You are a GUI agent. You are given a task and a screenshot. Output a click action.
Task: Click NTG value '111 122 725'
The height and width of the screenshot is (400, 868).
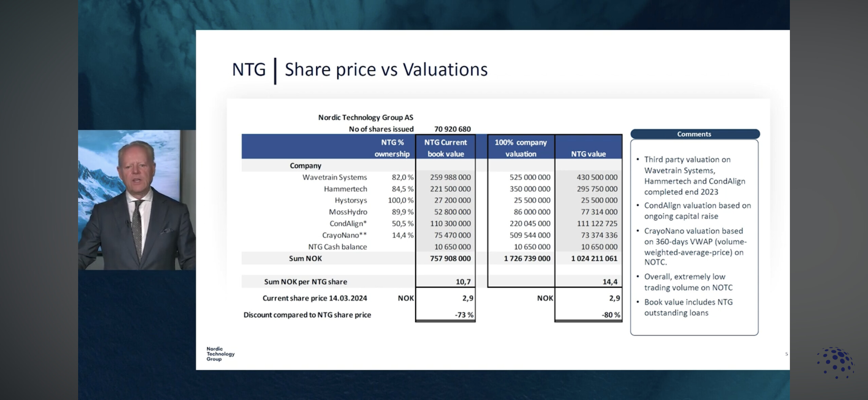597,224
